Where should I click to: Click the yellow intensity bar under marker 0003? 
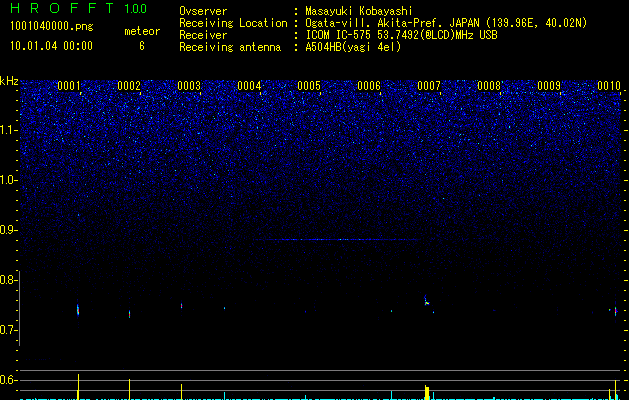pos(181,392)
